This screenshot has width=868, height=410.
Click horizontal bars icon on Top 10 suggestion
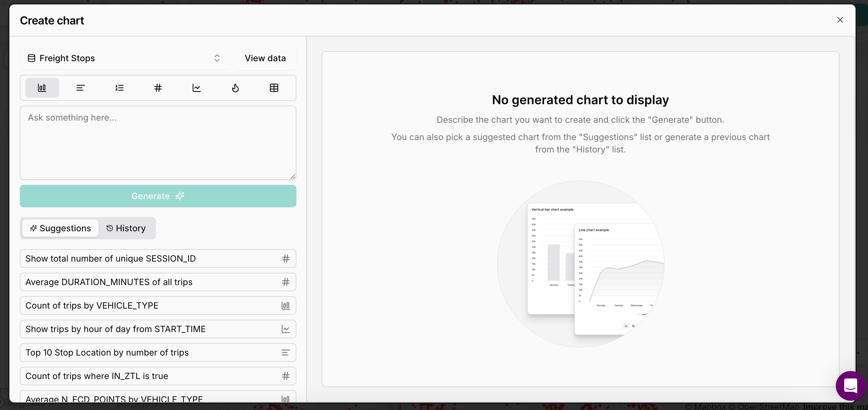(286, 353)
